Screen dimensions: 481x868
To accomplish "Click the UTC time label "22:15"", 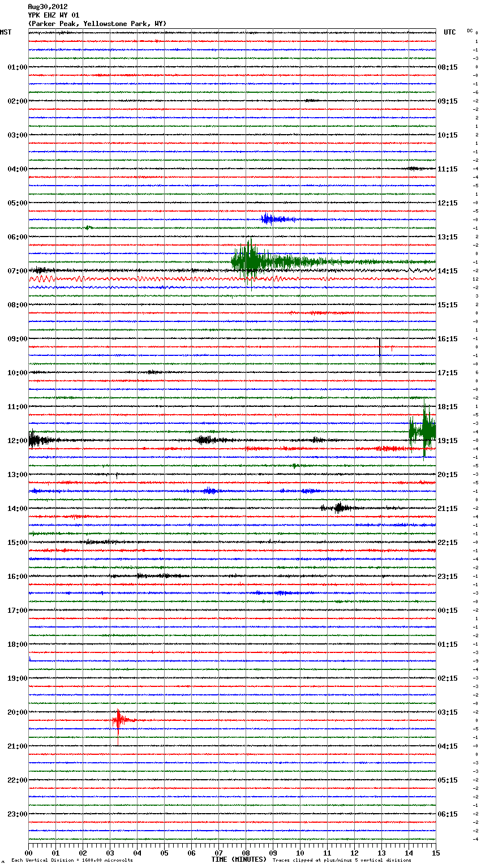I will [448, 543].
